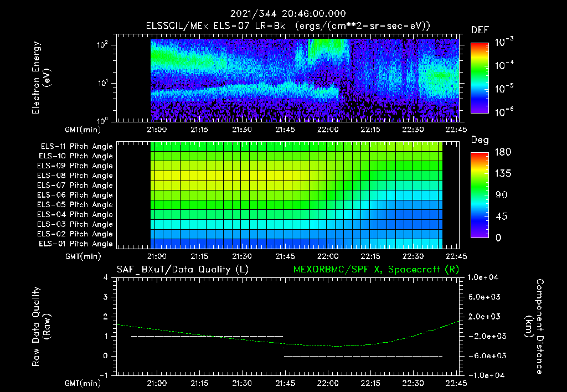The height and width of the screenshot is (392, 567).
Task: Click the 'ELS-11 Pitch Angle' row label
Action: 76,147
